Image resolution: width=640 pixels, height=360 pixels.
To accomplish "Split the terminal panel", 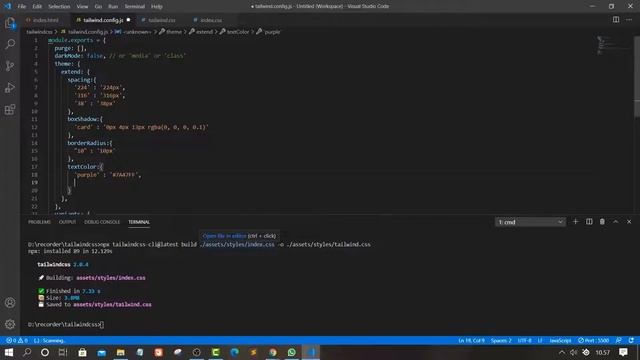I will point(589,222).
